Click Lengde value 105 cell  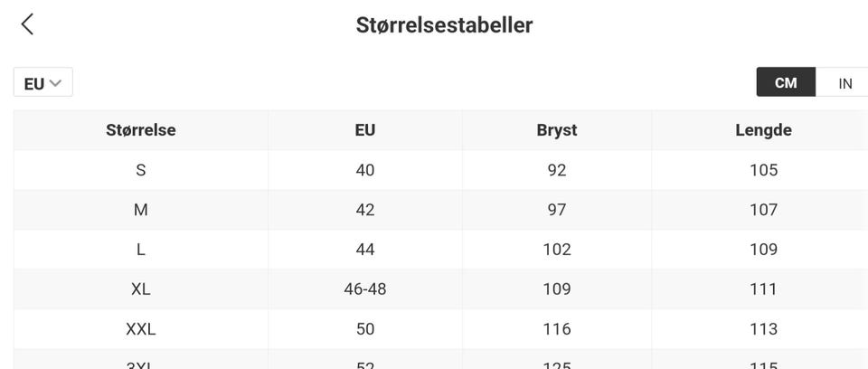763,170
